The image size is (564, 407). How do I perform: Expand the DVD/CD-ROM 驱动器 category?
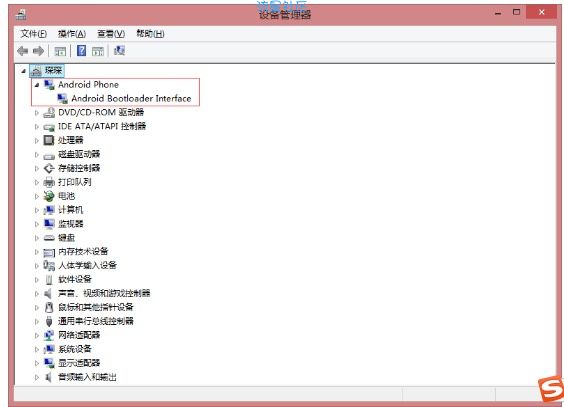pos(36,113)
